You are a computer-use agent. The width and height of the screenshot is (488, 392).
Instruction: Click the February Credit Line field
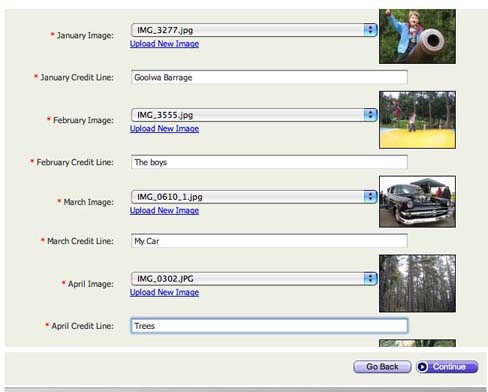coord(269,162)
